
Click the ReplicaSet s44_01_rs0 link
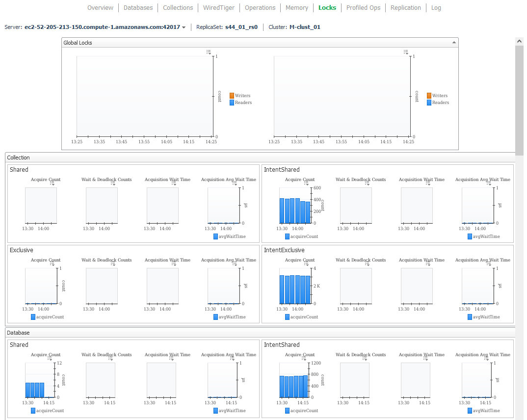[241, 27]
